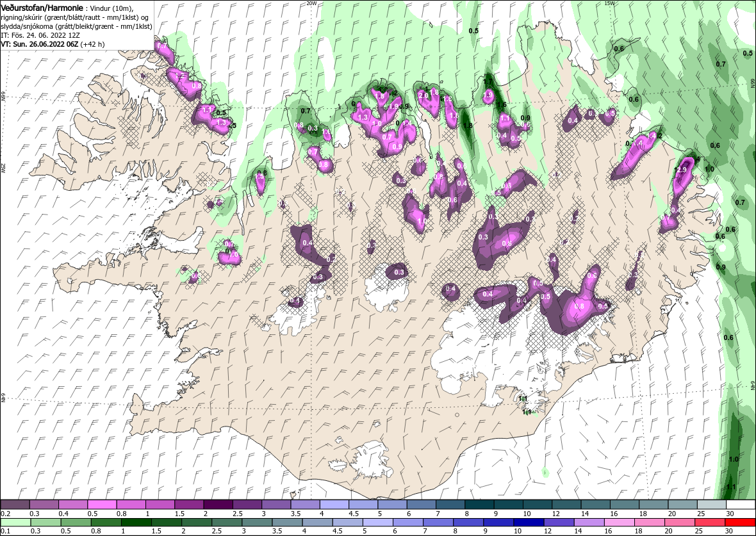Image resolution: width=756 pixels, height=536 pixels.
Task: Click the darkest purple 2 snow legend swatch
Action: pos(218,505)
